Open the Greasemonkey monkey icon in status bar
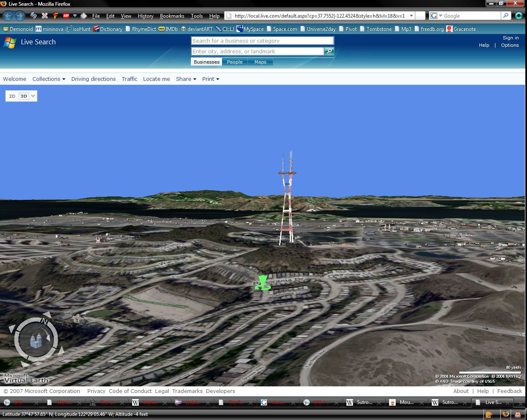 click(518, 414)
